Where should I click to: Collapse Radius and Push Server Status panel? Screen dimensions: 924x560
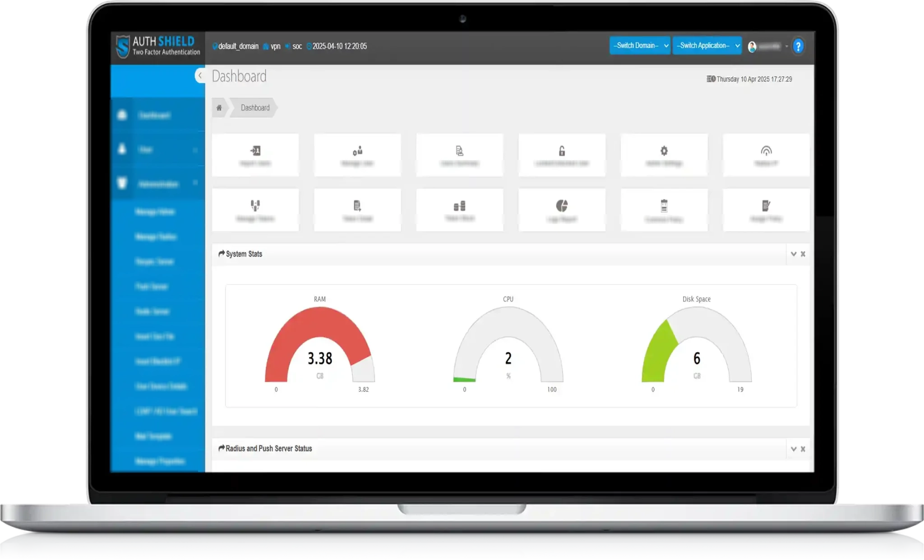pyautogui.click(x=793, y=449)
